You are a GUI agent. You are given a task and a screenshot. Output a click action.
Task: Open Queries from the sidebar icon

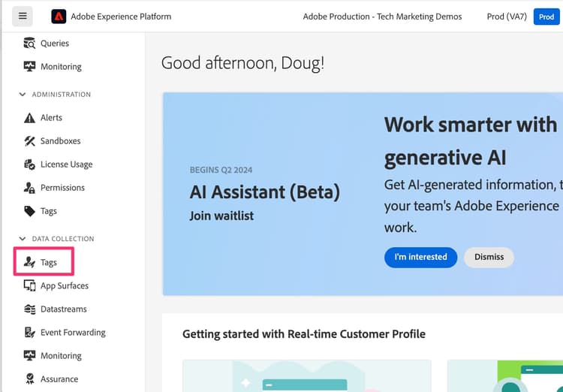30,44
